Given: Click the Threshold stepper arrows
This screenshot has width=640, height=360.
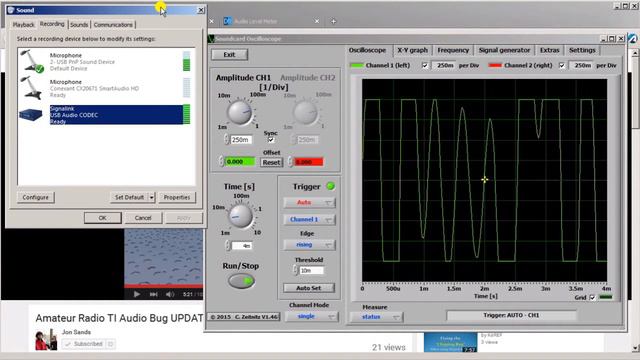Looking at the screenshot, I should coord(296,270).
